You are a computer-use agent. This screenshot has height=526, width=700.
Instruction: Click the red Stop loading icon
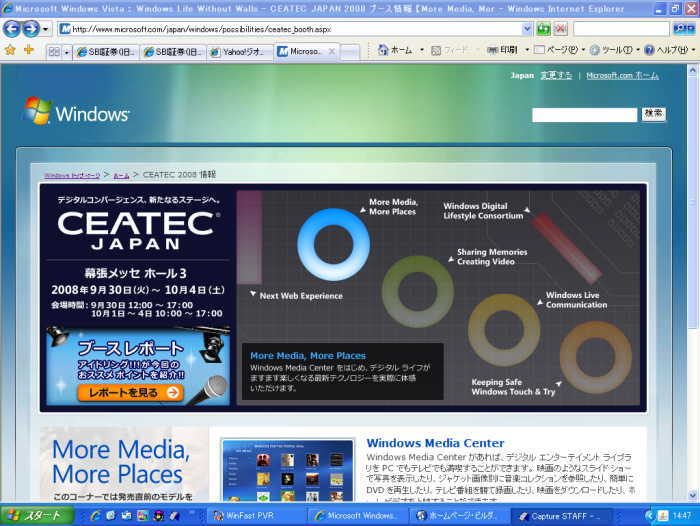point(560,29)
